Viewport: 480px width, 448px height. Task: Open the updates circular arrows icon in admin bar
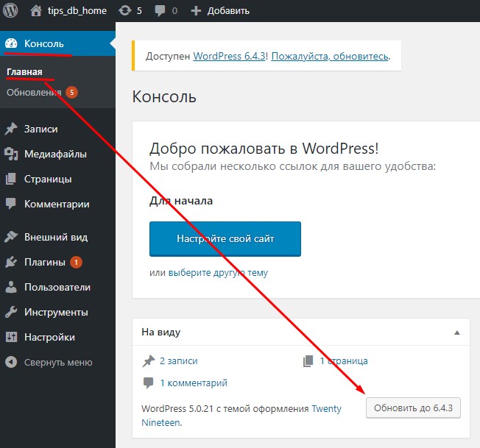coord(125,11)
